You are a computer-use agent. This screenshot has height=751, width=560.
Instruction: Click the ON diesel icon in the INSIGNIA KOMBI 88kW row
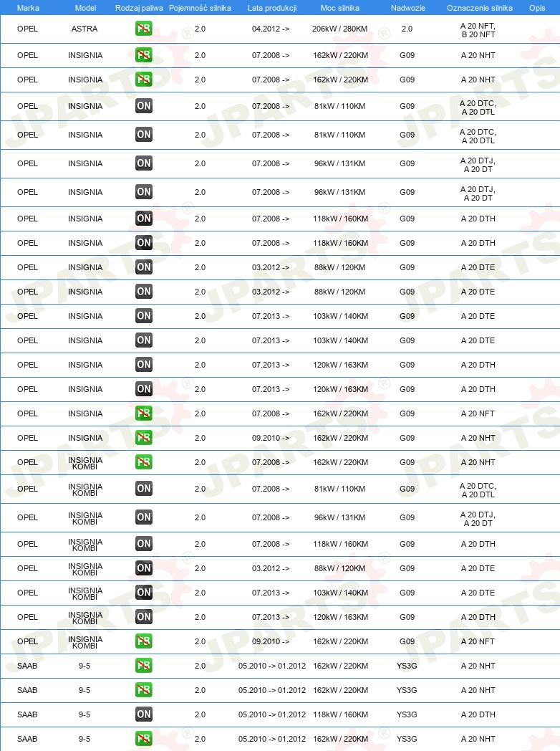[x=144, y=568]
